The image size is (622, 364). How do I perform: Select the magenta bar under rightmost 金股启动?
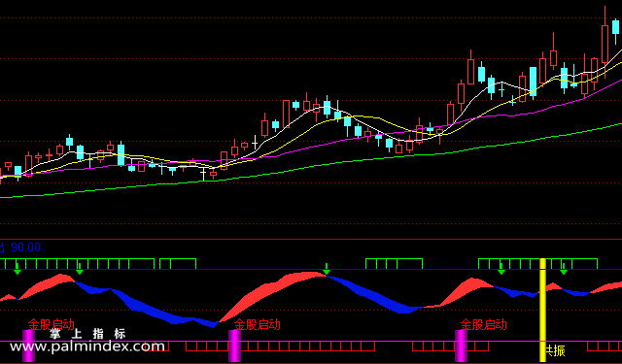click(461, 346)
